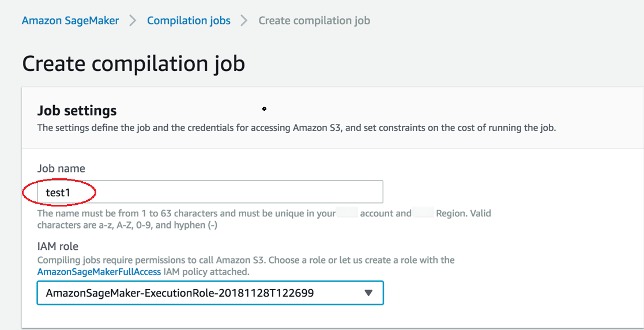Click the Create compilation job page heading

(x=133, y=63)
